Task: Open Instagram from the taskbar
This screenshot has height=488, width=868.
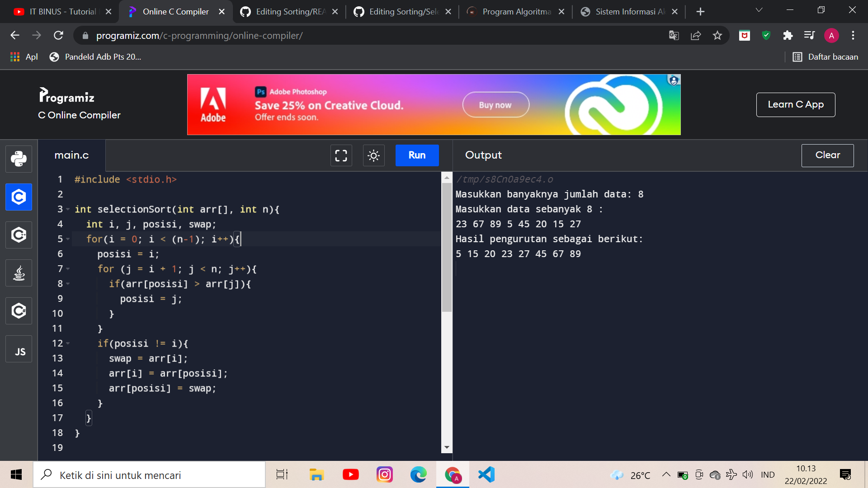Action: [385, 474]
